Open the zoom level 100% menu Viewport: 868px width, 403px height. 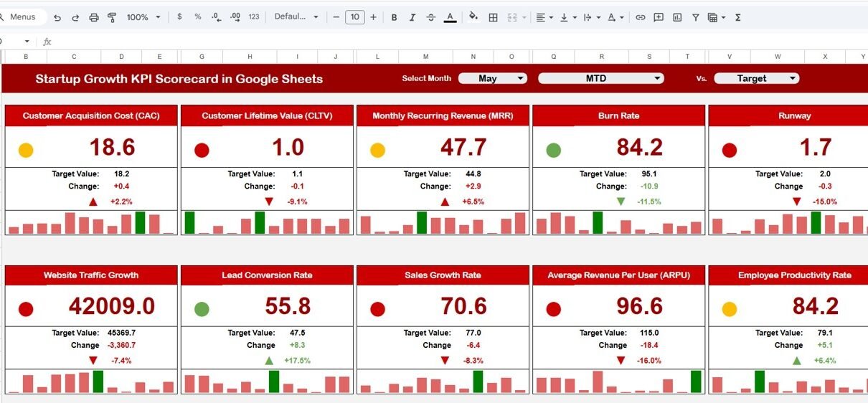click(x=143, y=17)
